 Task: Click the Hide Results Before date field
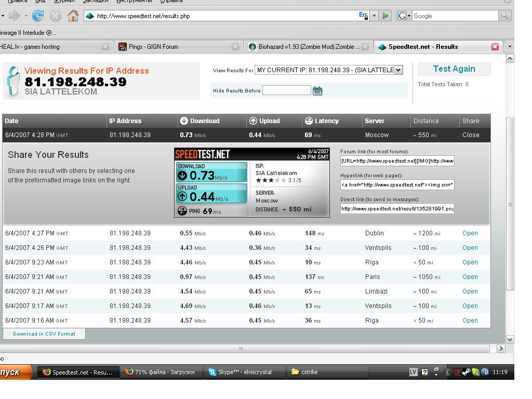[286, 90]
